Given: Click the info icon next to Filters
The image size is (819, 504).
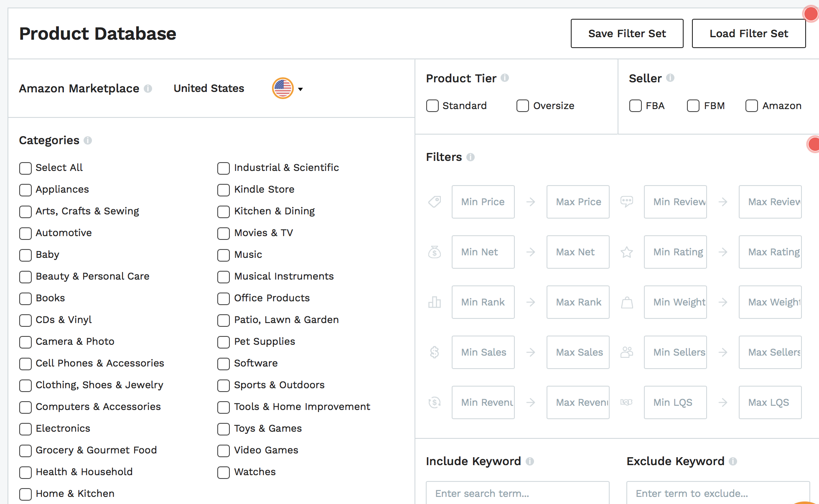Looking at the screenshot, I should click(x=471, y=157).
